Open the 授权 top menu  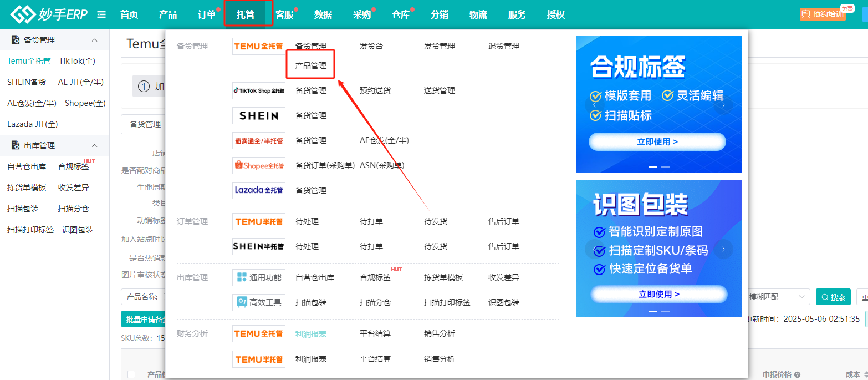pos(556,14)
